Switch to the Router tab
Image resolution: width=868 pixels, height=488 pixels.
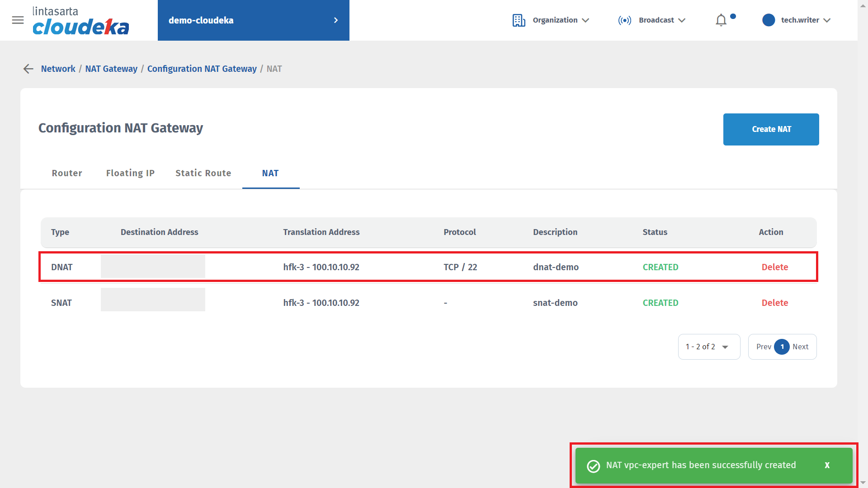pos(67,173)
